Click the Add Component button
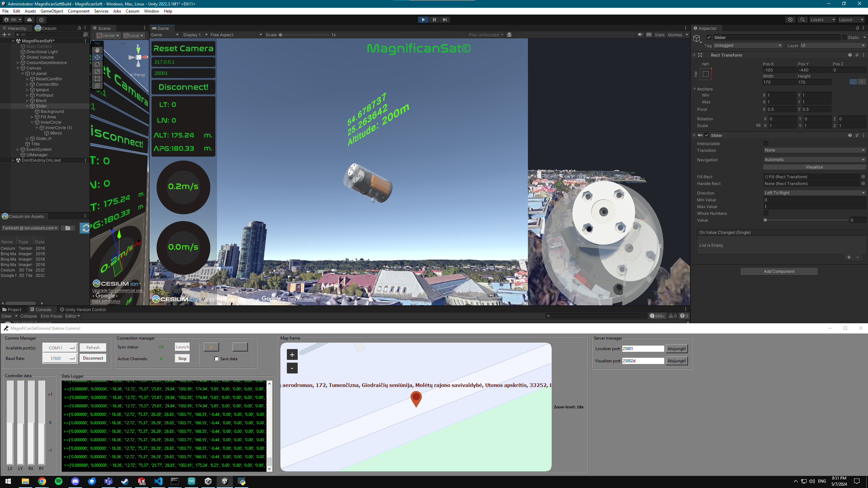Screen dimensions: 868x488 (x=779, y=271)
